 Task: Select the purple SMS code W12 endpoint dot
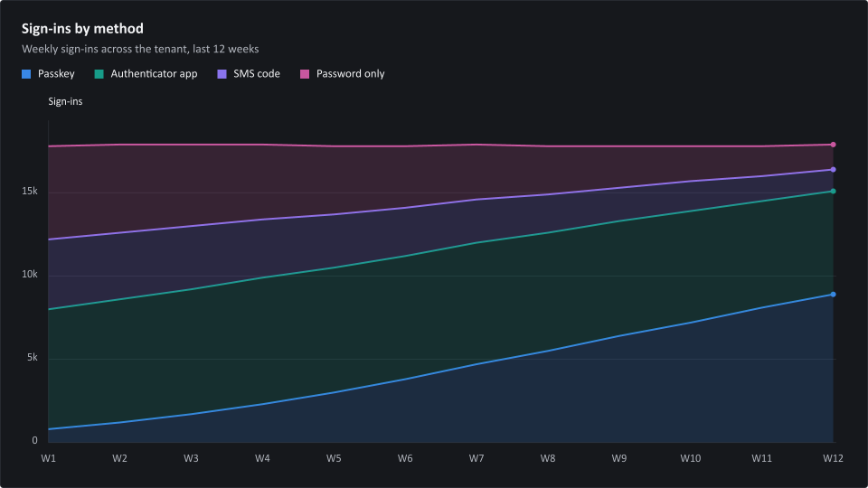tap(833, 170)
